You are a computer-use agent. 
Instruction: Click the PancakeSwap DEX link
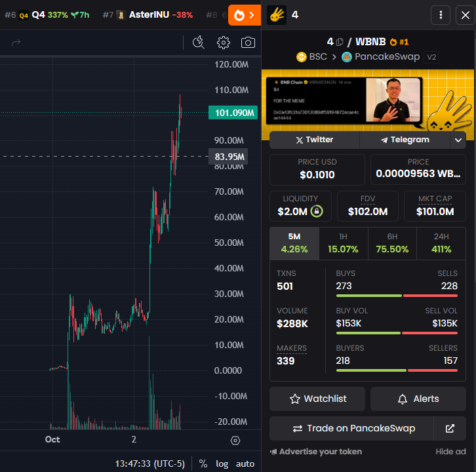click(381, 57)
